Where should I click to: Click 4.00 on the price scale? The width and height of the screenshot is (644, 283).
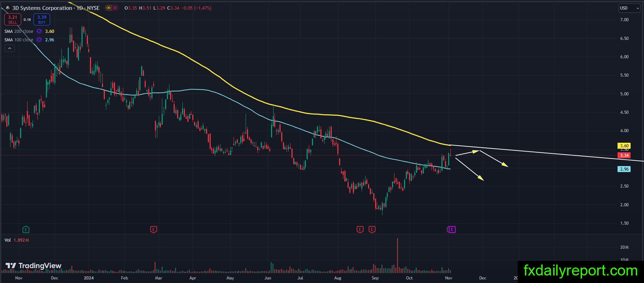click(624, 131)
